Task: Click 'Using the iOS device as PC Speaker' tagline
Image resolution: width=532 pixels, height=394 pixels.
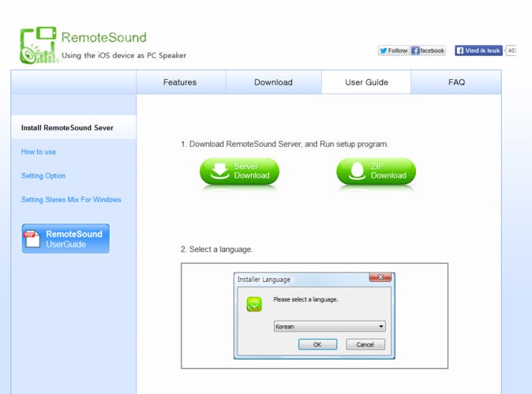Action: coord(124,55)
